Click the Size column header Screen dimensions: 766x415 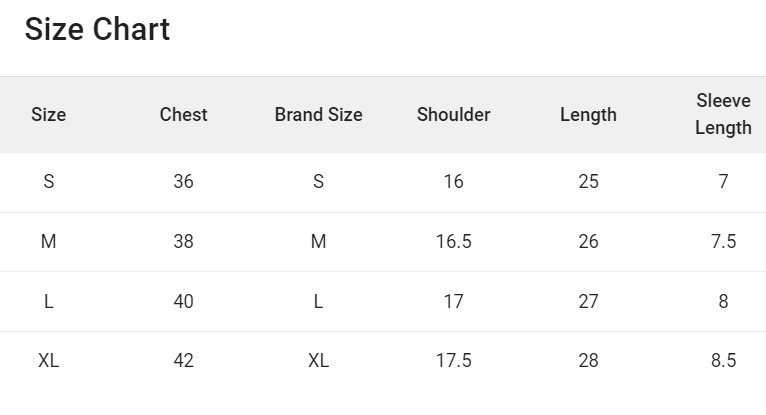tap(48, 115)
